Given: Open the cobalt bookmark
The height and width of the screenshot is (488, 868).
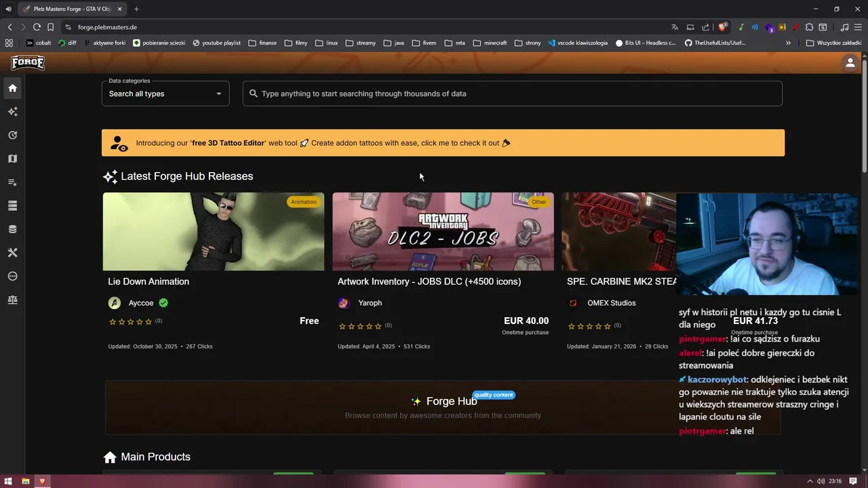Looking at the screenshot, I should pos(38,43).
